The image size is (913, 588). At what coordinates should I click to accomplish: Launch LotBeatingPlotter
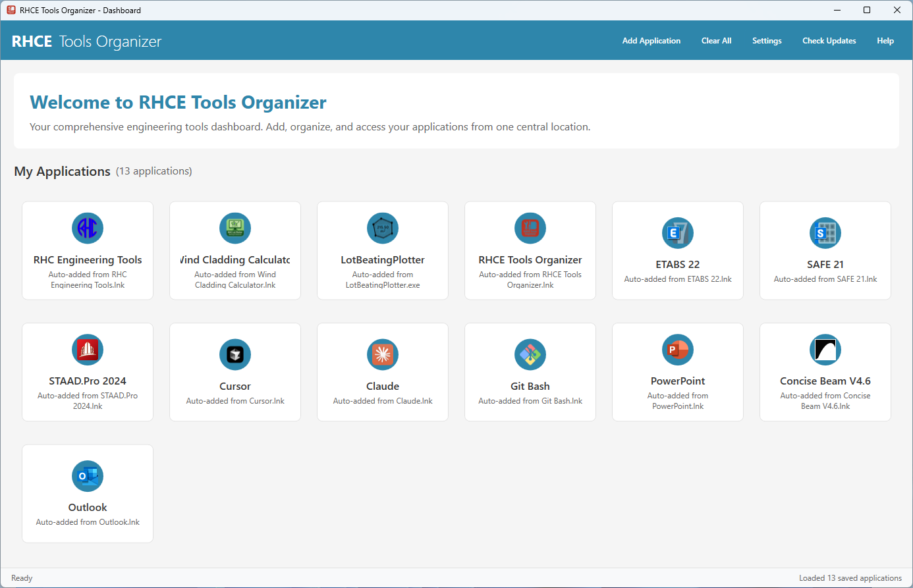[382, 250]
